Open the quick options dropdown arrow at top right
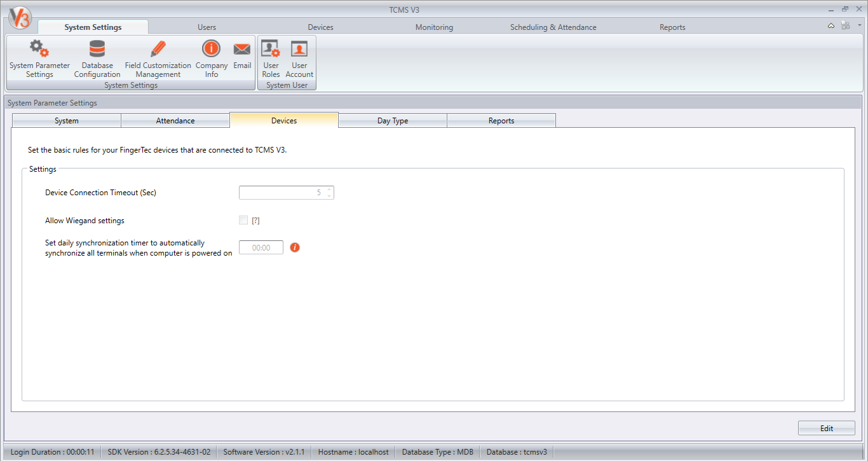The width and height of the screenshot is (868, 461). click(x=860, y=25)
